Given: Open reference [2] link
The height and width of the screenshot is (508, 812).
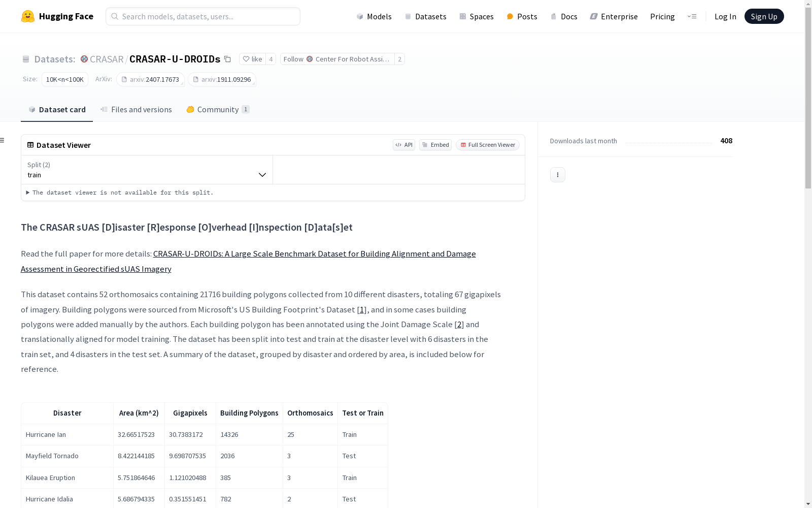Looking at the screenshot, I should (x=459, y=324).
